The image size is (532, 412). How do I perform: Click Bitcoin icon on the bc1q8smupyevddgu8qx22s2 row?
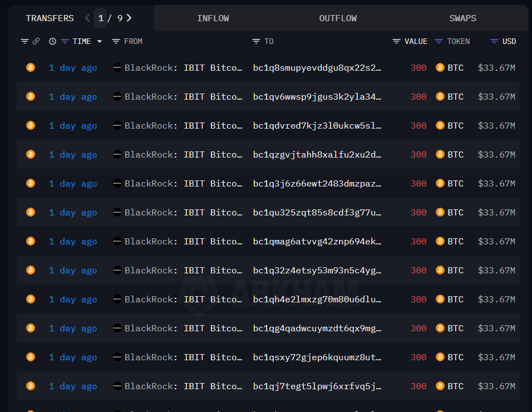31,67
